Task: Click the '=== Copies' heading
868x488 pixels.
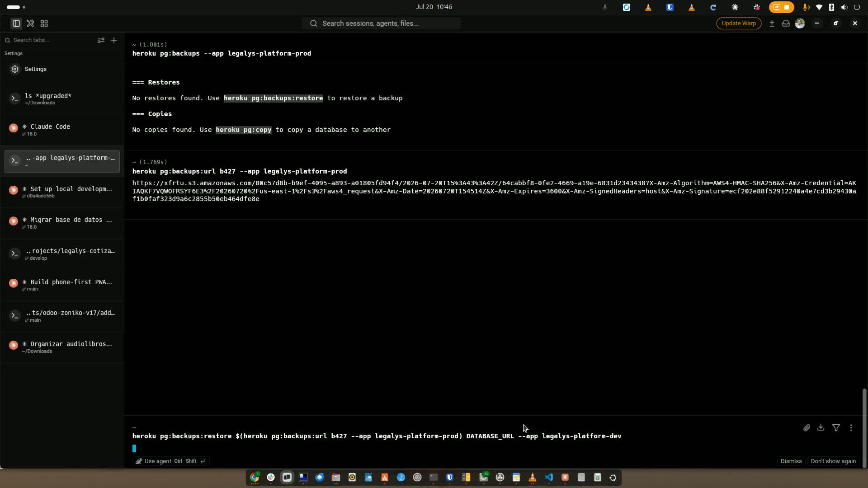Action: tap(152, 114)
